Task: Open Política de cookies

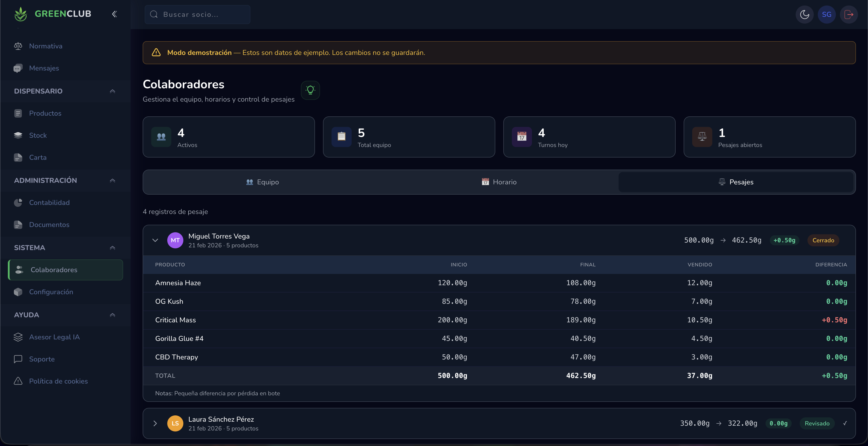Action: (x=58, y=381)
